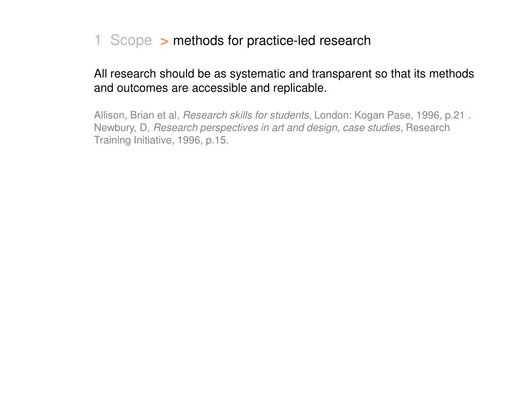Click the italic words case studies
The height and width of the screenshot is (399, 532).
(x=371, y=128)
